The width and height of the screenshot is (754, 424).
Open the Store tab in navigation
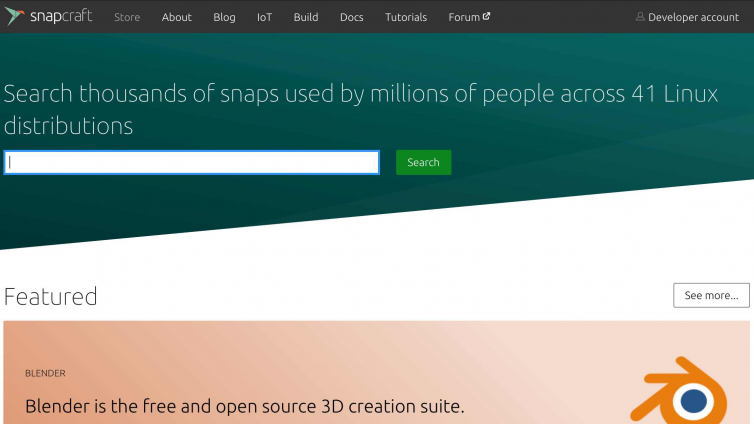coord(127,17)
